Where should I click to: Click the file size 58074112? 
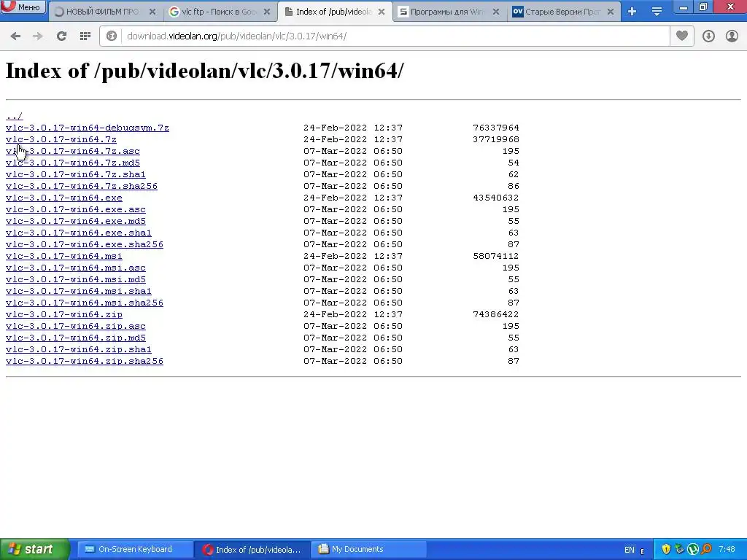point(496,256)
